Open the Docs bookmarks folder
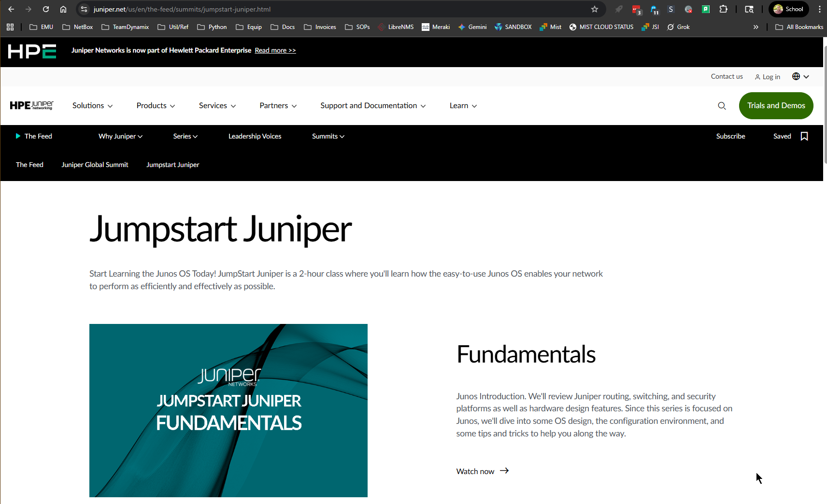The image size is (827, 504). 283,27
